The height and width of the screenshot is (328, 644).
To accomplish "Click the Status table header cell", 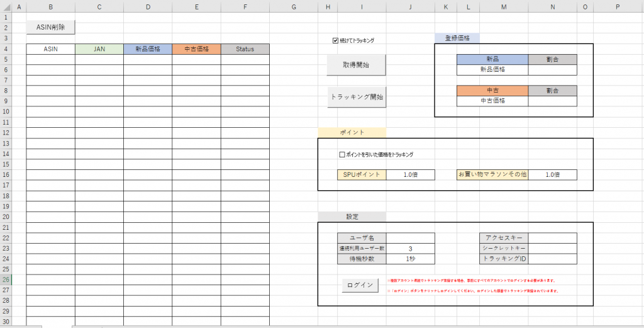I will tap(245, 49).
